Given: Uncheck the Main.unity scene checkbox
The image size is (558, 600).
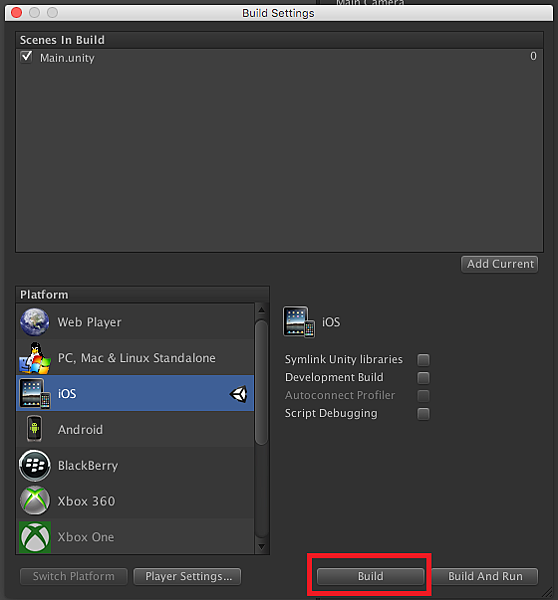Looking at the screenshot, I should coord(26,57).
